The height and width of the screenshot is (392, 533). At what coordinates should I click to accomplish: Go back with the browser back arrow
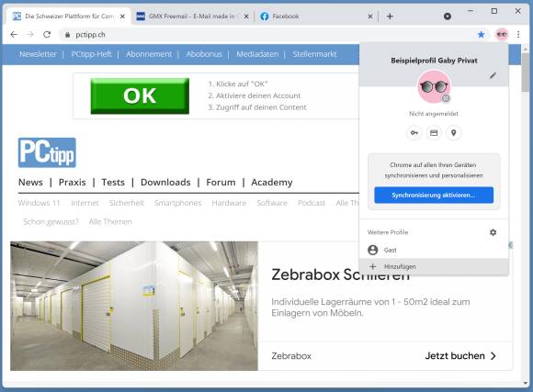click(14, 35)
